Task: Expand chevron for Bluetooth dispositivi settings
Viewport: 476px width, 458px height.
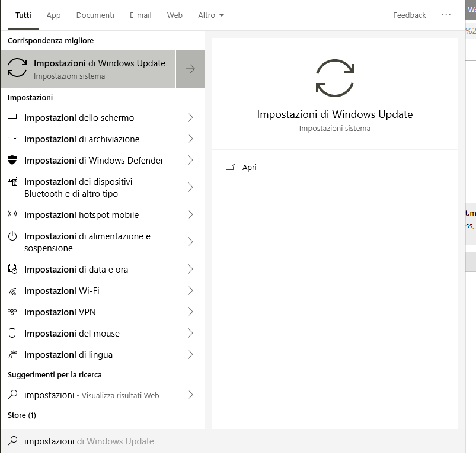Action: click(190, 187)
